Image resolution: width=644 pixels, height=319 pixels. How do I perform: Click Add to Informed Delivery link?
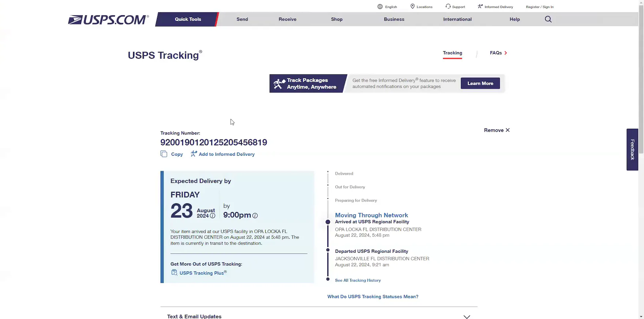point(226,154)
